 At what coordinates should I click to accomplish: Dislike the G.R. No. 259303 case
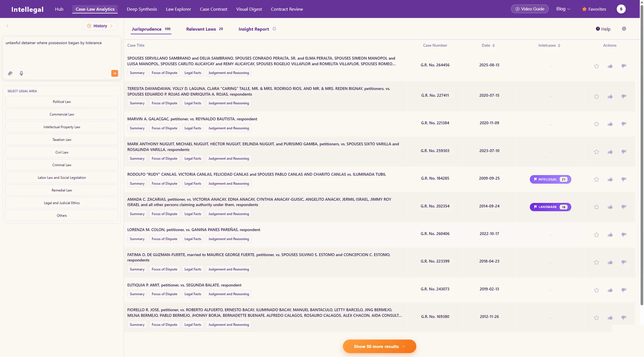624,152
